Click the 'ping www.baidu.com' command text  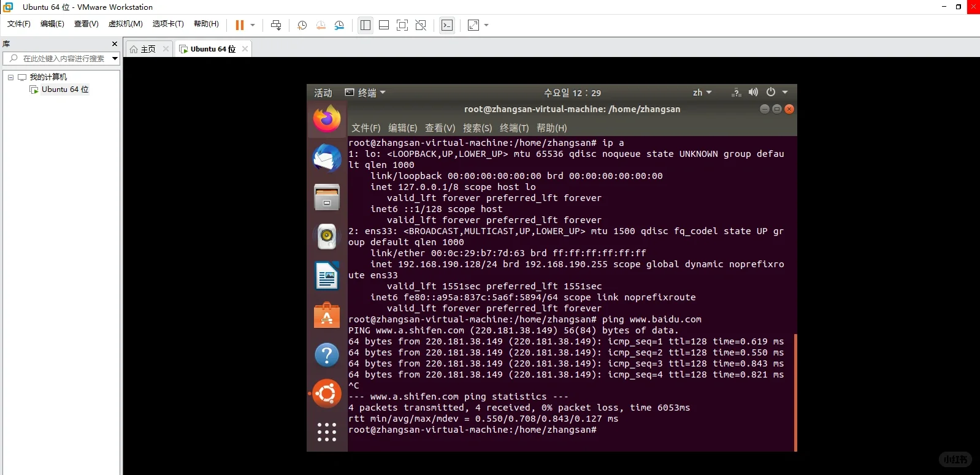click(652, 319)
